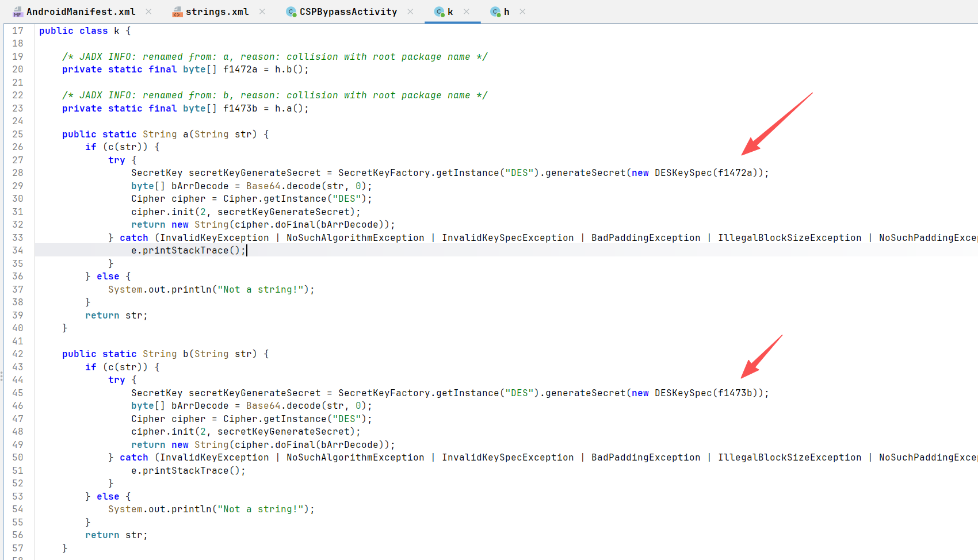This screenshot has width=978, height=560.
Task: Click the AndroidManifest.xml file icon
Action: (18, 12)
